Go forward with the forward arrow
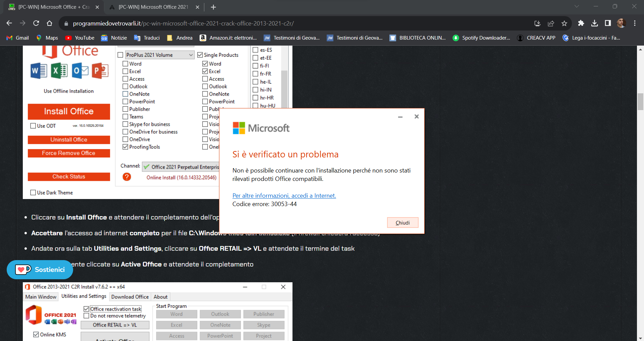 point(23,23)
